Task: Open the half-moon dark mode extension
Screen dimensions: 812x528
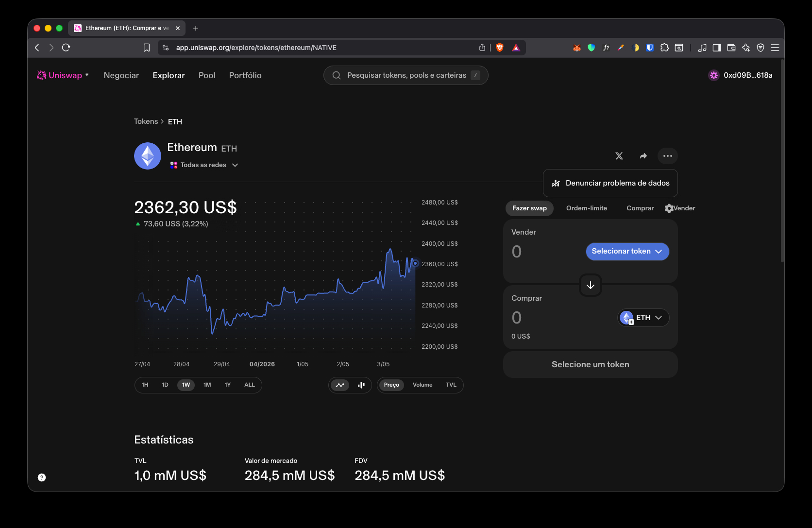Action: pos(635,48)
